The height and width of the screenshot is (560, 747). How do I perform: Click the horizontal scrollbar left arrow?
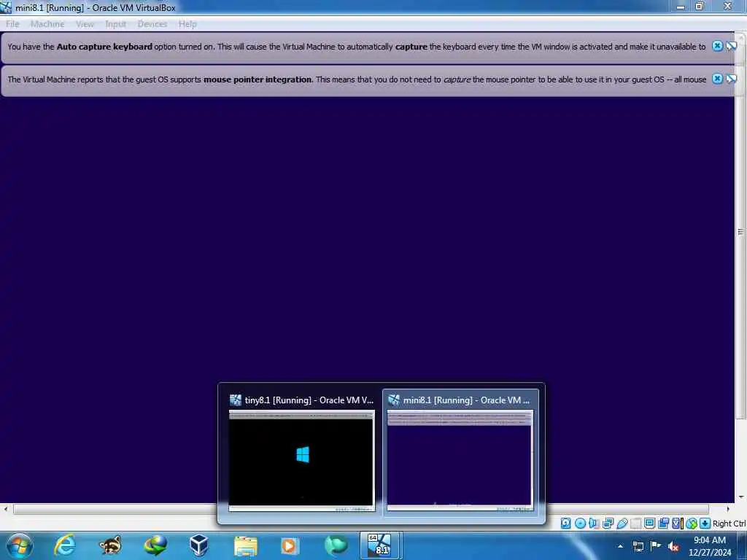tap(5, 509)
